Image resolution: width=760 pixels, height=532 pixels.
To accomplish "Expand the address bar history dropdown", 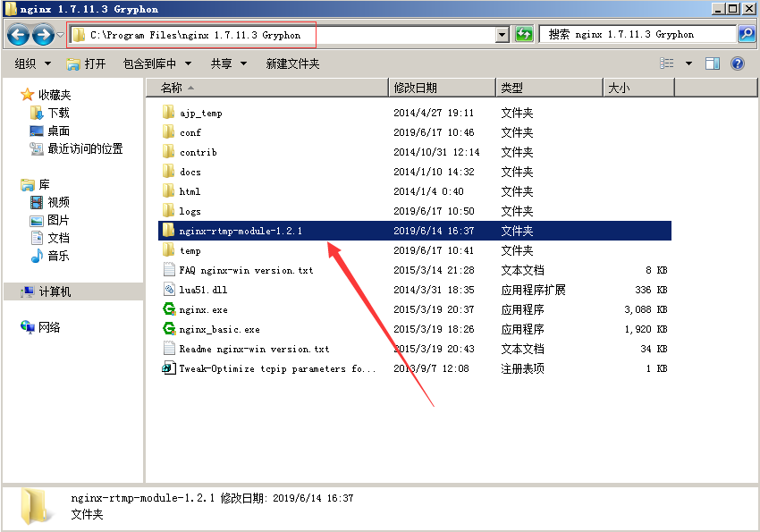I will [x=502, y=35].
